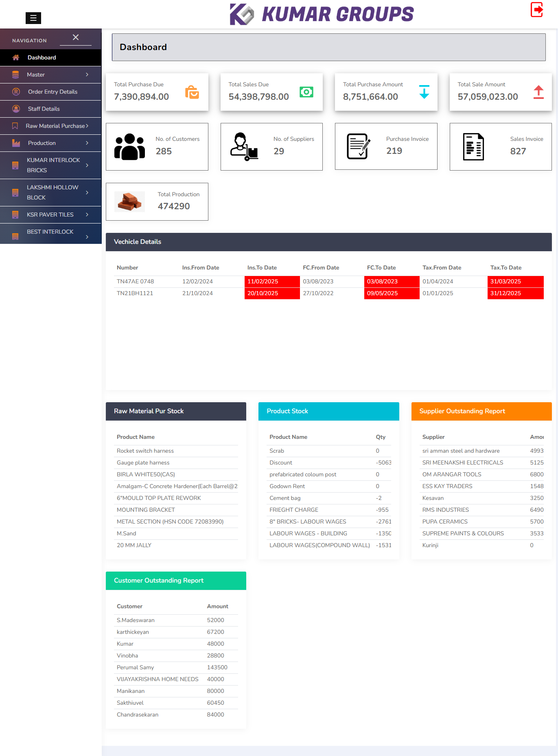The height and width of the screenshot is (756, 558).
Task: Toggle the hamburger menu button
Action: point(33,18)
